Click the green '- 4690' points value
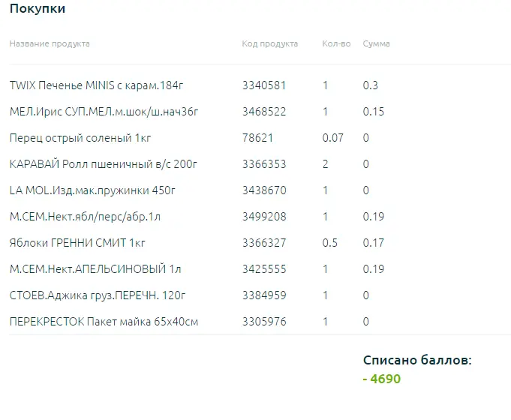Image resolution: width=511 pixels, height=420 pixels. click(382, 379)
